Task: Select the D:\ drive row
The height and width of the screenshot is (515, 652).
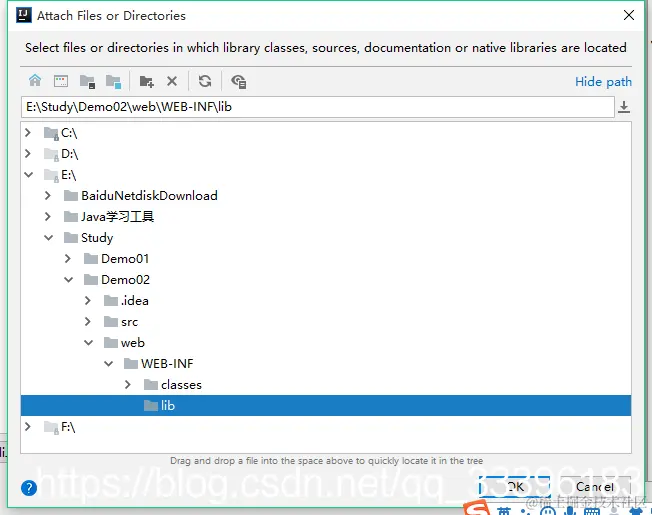Action: pyautogui.click(x=326, y=153)
